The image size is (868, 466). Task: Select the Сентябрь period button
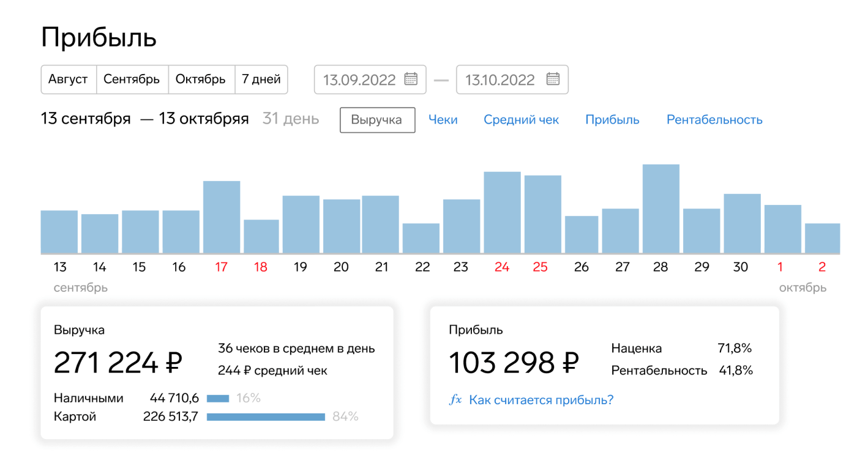point(132,80)
